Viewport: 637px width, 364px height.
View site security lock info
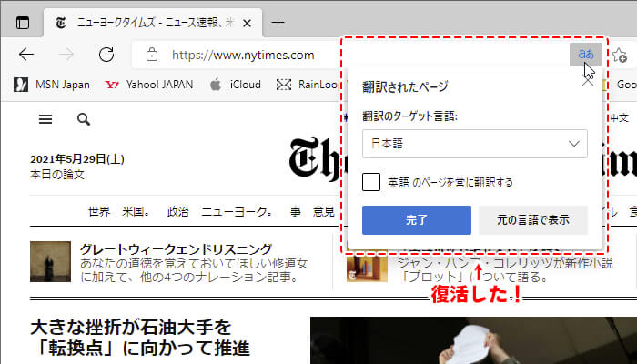152,55
